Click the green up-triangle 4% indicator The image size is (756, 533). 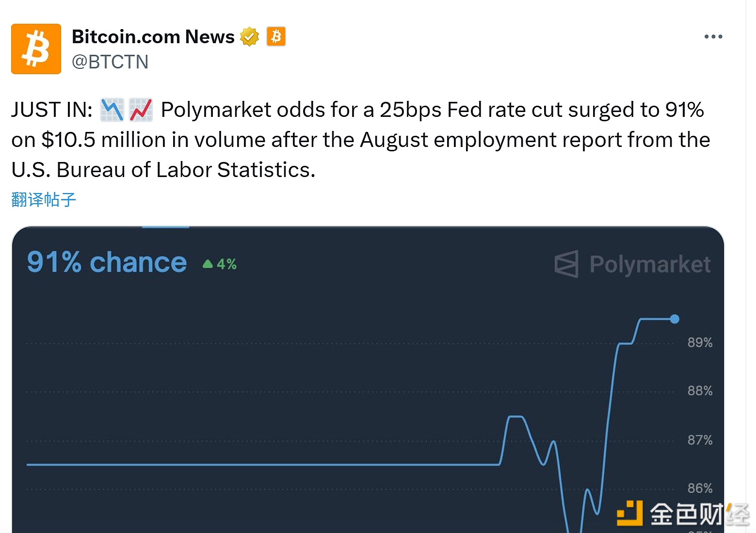click(x=220, y=264)
